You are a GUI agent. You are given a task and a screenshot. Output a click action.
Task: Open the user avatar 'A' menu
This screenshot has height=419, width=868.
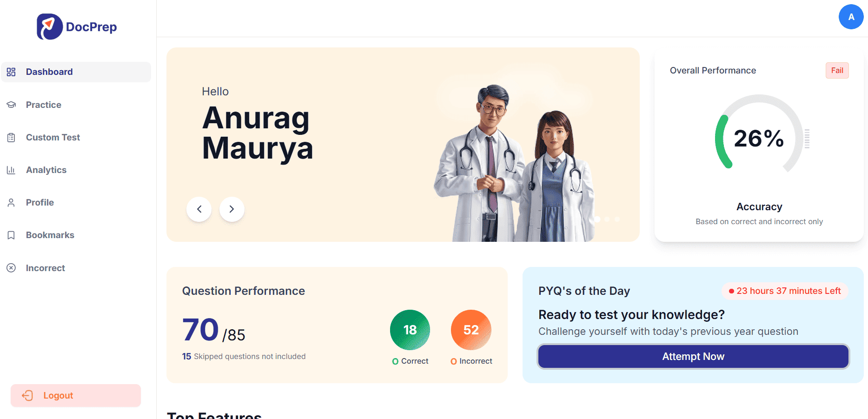click(851, 17)
